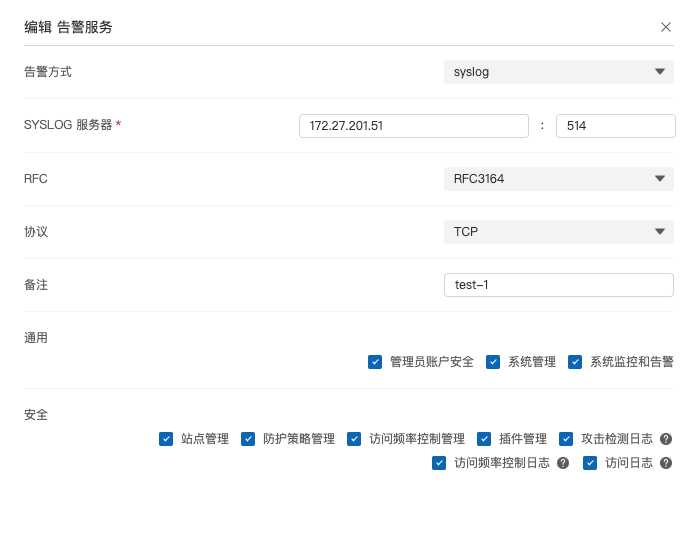Close the 编辑 告警服务 dialog

(666, 27)
